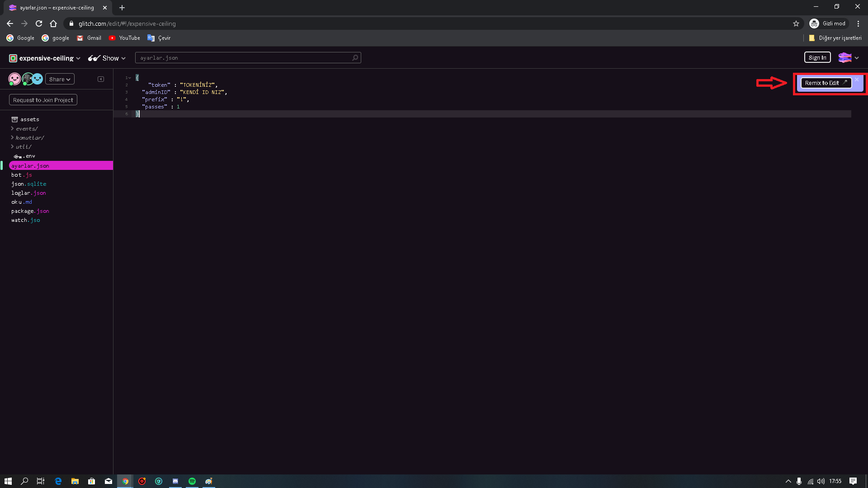This screenshot has height=488, width=868.
Task: Open the lowercase google bookmark
Action: [x=55, y=38]
